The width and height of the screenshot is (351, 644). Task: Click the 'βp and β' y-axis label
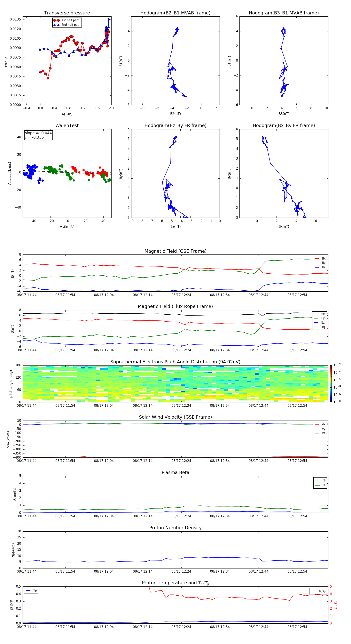pos(14,494)
